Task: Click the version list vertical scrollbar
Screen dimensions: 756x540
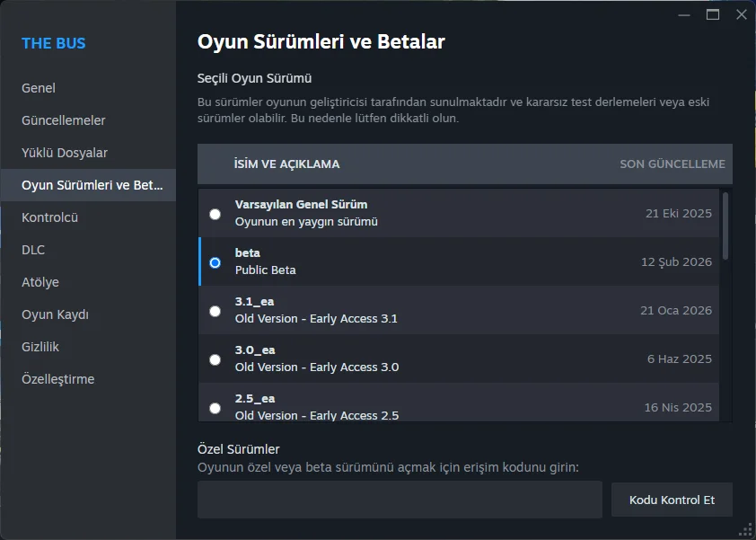Action: pyautogui.click(x=725, y=226)
